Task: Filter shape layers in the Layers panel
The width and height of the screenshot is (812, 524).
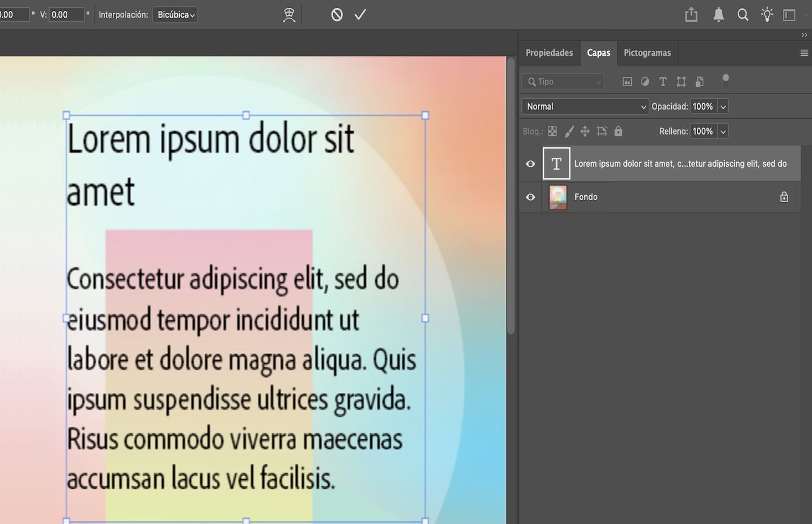Action: coord(680,81)
